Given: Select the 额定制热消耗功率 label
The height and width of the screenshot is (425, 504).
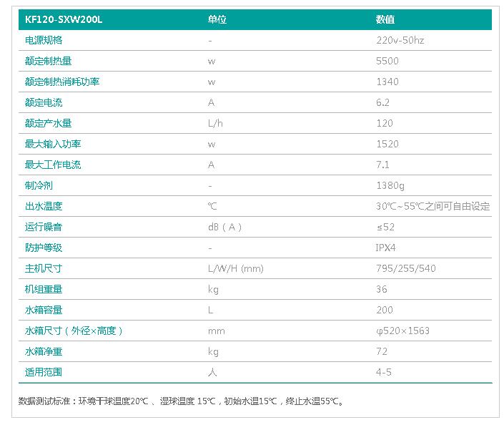Looking at the screenshot, I should coord(62,82).
